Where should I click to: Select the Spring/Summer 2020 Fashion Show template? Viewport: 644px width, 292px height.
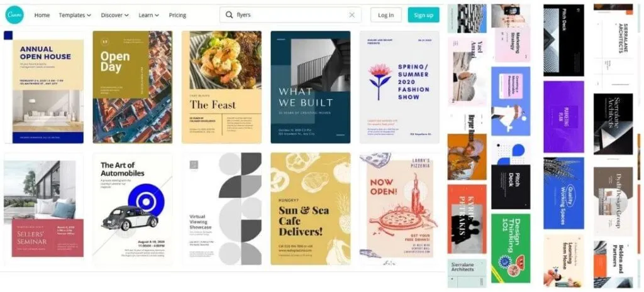point(399,87)
